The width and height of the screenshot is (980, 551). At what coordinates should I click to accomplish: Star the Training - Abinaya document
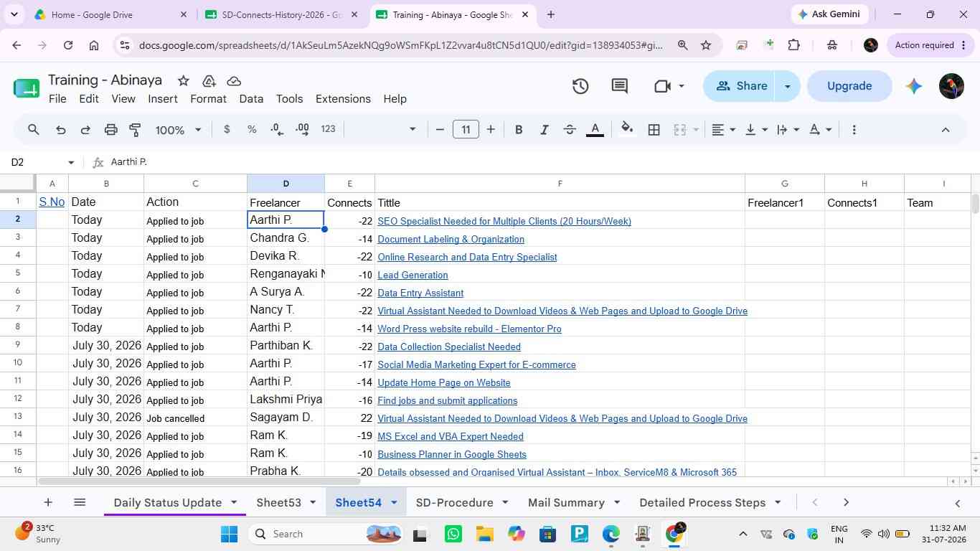tap(183, 80)
